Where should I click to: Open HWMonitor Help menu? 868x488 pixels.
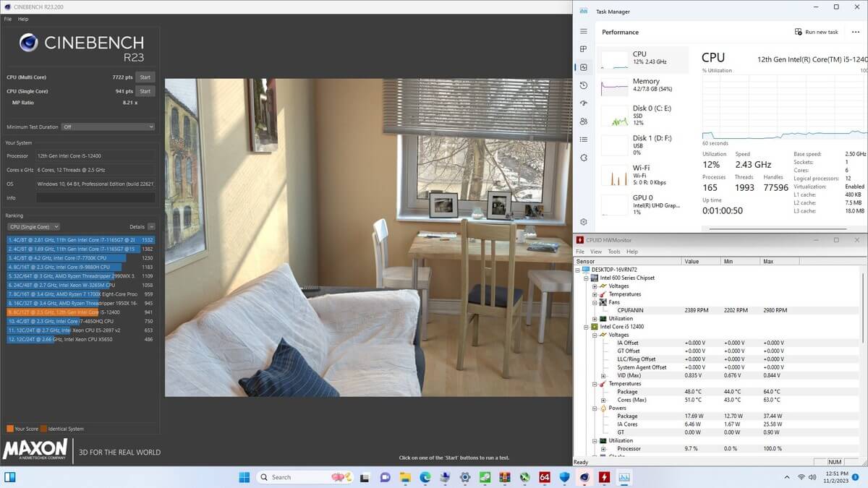pyautogui.click(x=632, y=252)
